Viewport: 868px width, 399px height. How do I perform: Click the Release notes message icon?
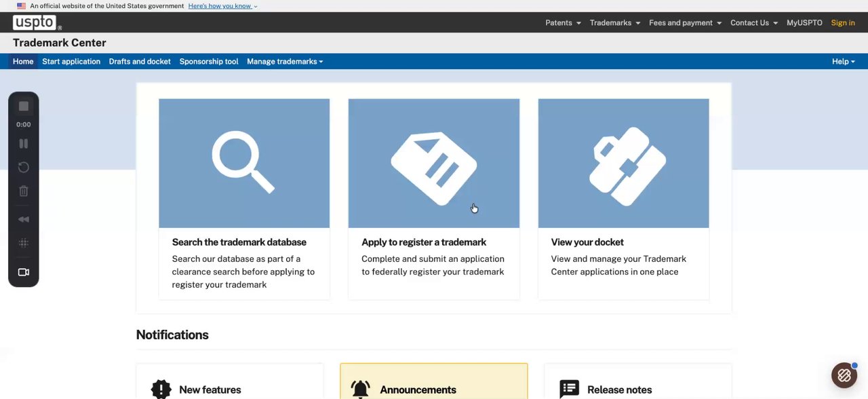(x=570, y=389)
